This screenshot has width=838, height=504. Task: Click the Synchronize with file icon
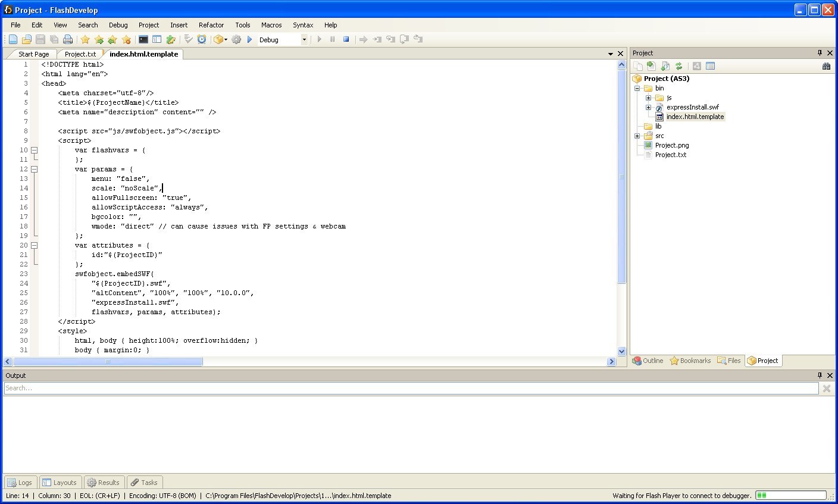pyautogui.click(x=651, y=66)
